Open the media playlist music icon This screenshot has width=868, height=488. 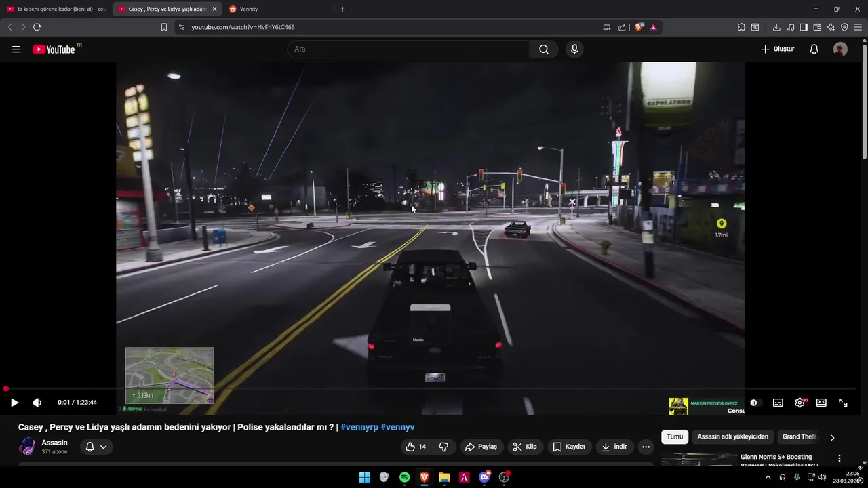(790, 27)
